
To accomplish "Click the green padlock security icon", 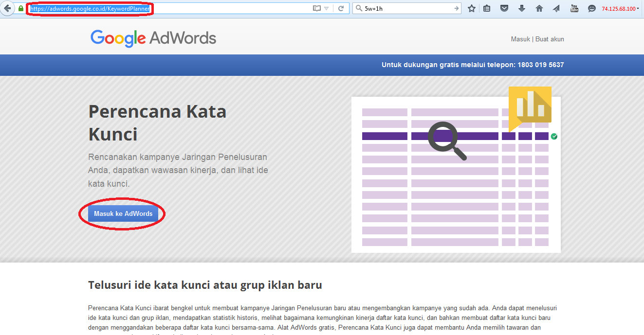I will [21, 8].
